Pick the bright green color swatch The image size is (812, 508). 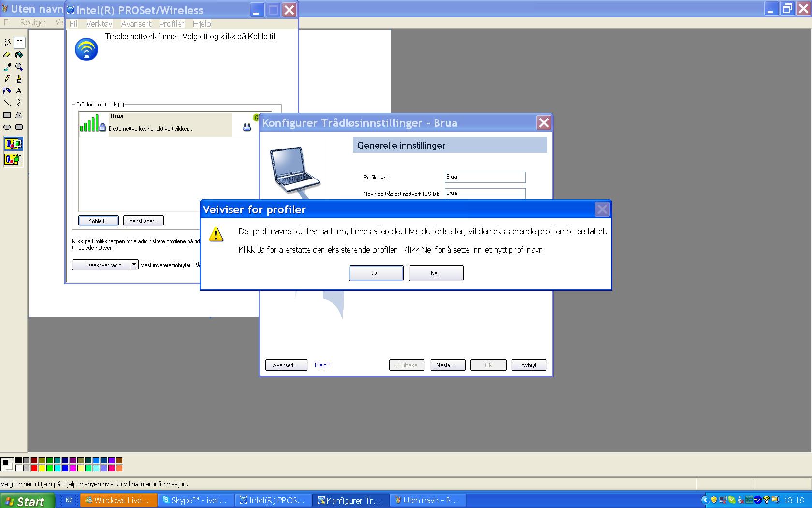click(x=49, y=468)
